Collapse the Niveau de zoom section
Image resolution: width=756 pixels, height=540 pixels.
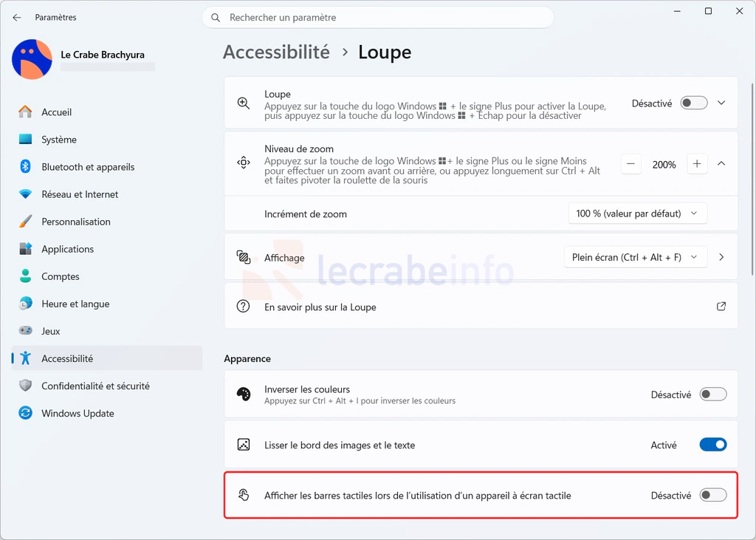[721, 164]
